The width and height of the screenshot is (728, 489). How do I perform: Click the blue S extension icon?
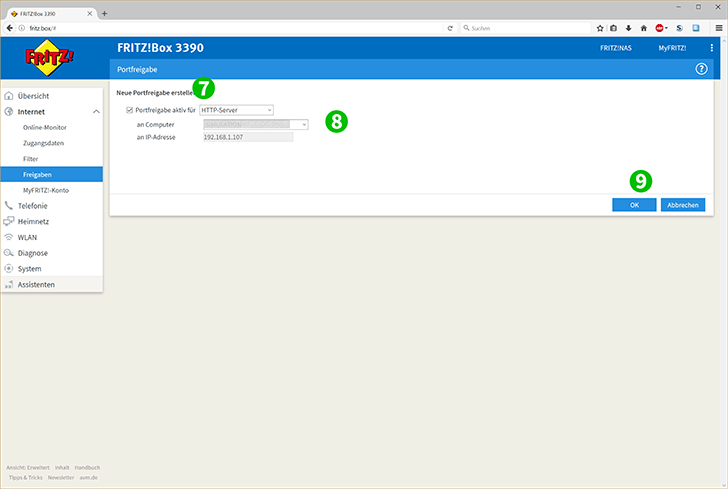click(679, 28)
